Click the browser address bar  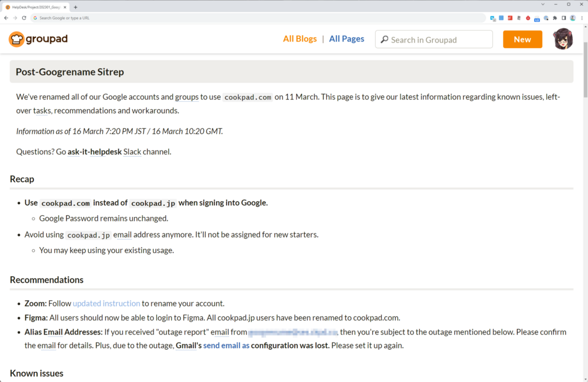coord(257,18)
